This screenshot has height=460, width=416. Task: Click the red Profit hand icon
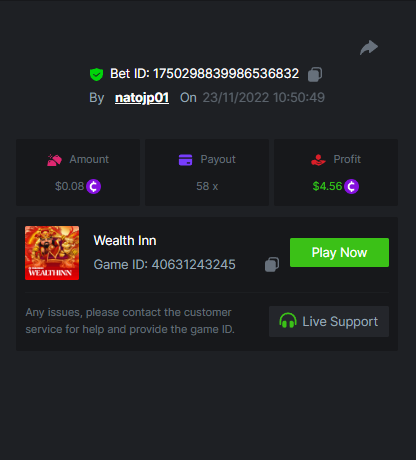point(318,160)
